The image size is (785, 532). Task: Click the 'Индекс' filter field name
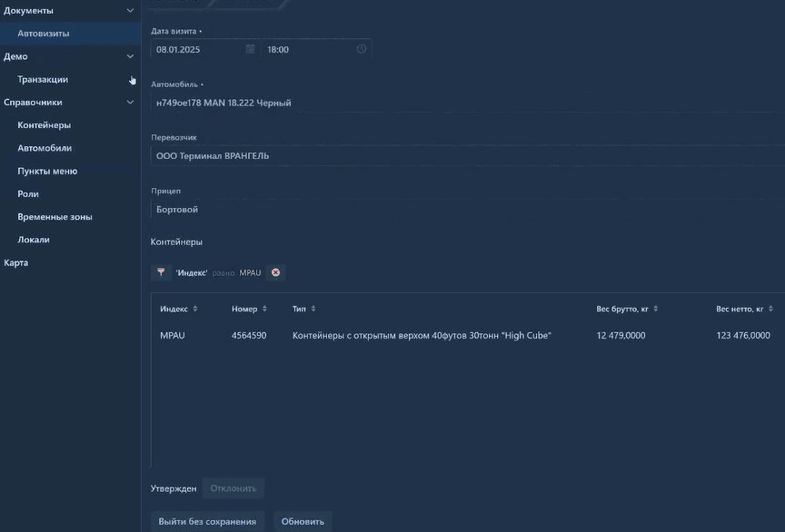(191, 272)
